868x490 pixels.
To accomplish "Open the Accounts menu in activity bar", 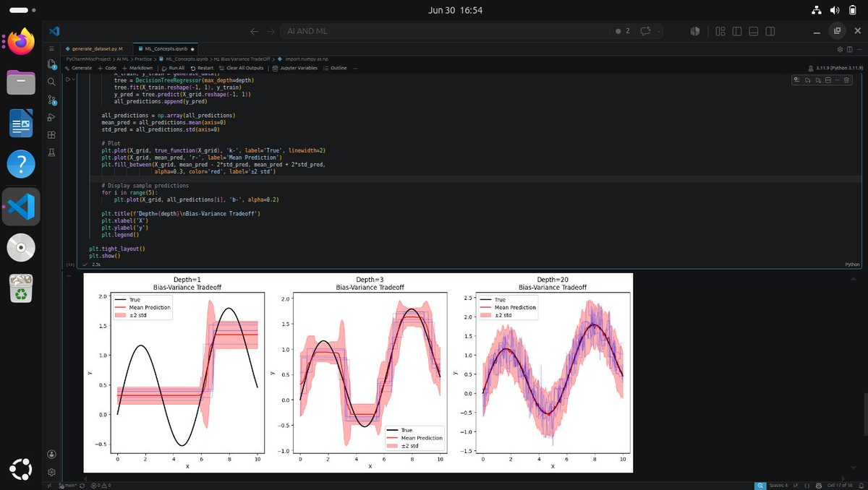I will 52,454.
